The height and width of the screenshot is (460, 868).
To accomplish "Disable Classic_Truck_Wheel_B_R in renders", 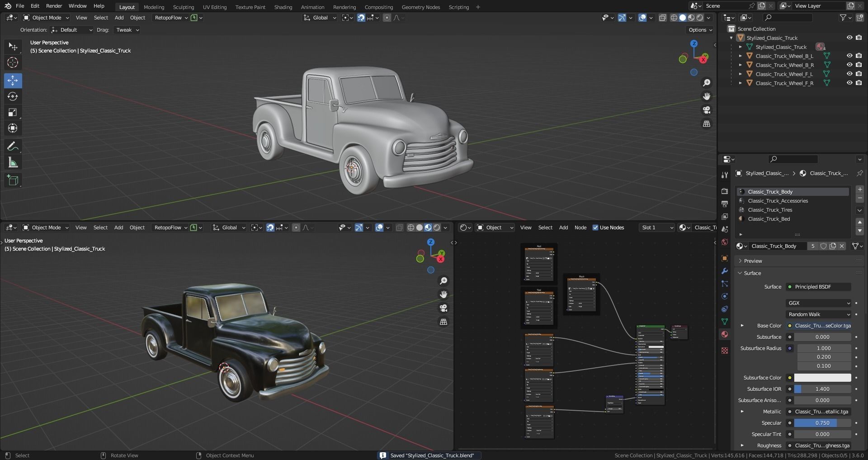I will (859, 65).
